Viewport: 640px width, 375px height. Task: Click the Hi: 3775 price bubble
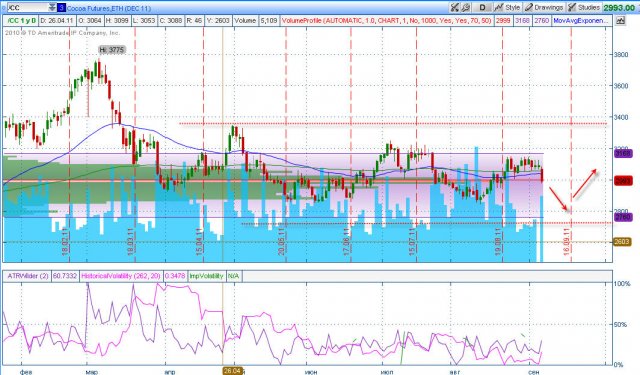(112, 50)
